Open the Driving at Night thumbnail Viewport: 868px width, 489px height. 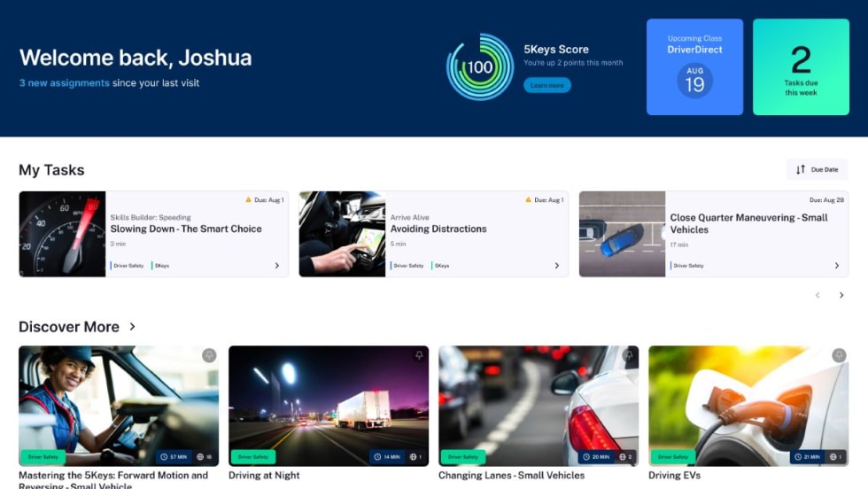click(329, 406)
